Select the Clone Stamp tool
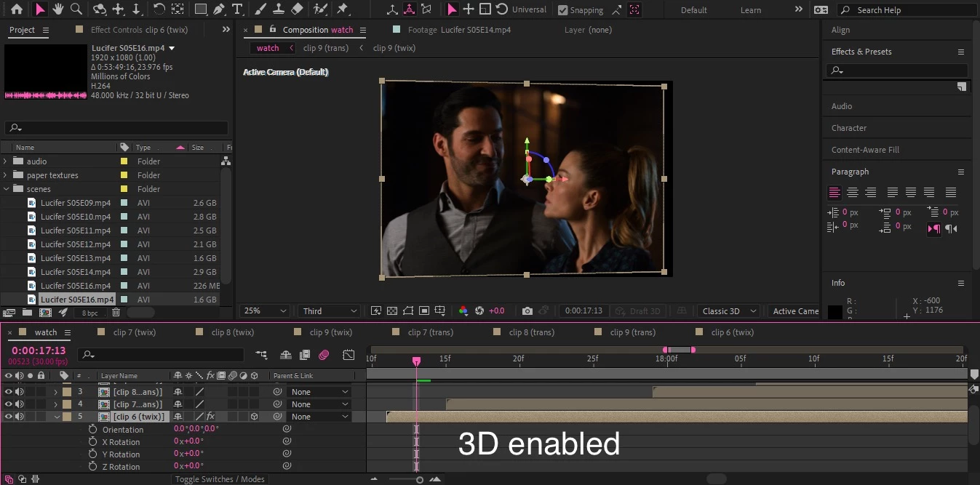 click(279, 9)
